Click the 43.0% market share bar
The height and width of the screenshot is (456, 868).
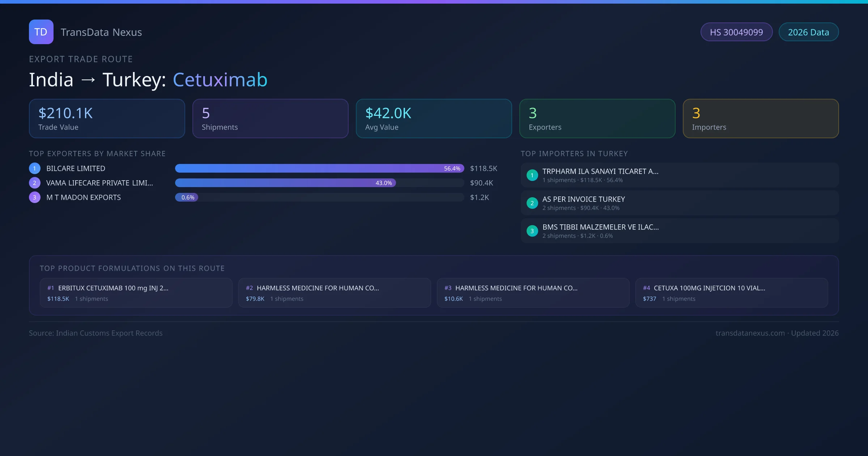pos(285,183)
